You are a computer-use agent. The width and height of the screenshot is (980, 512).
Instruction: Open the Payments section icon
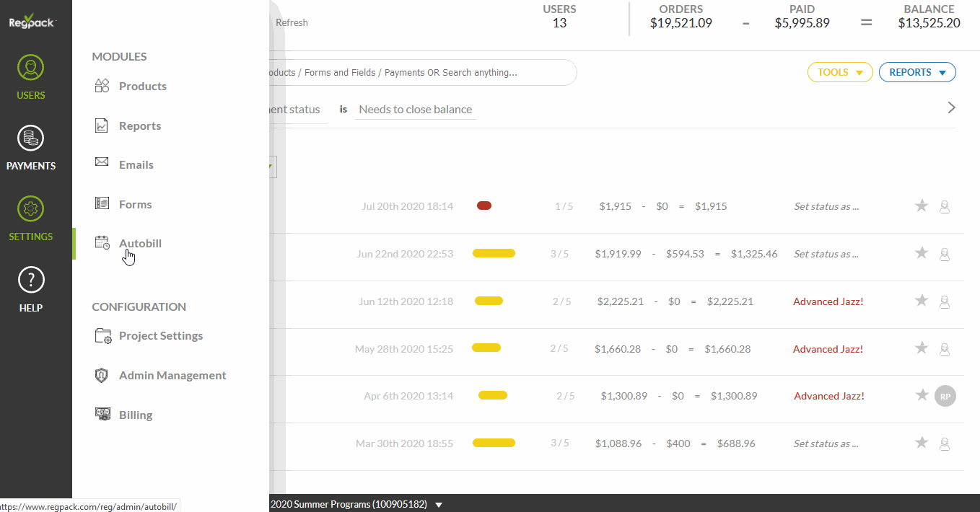(31, 138)
